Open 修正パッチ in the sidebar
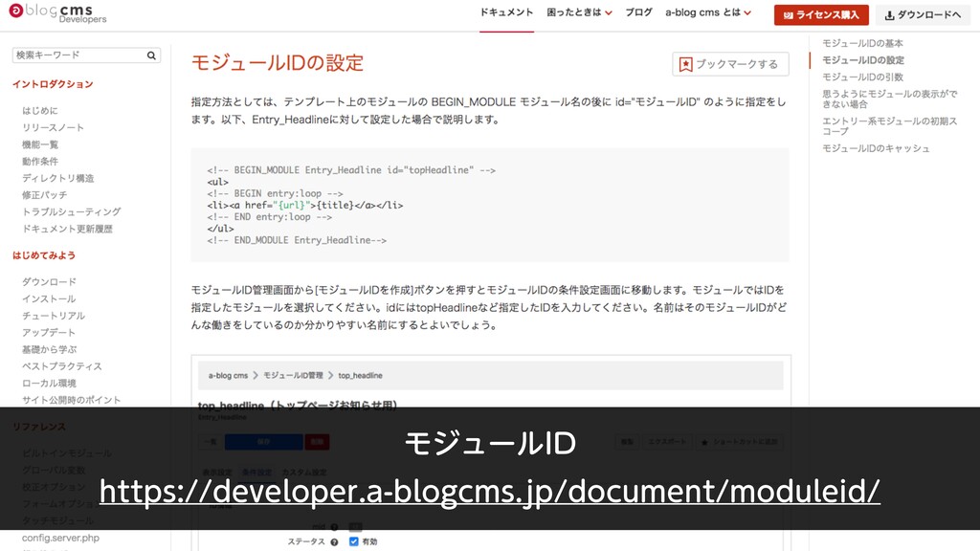Screen dimensions: 980x551 [x=44, y=195]
